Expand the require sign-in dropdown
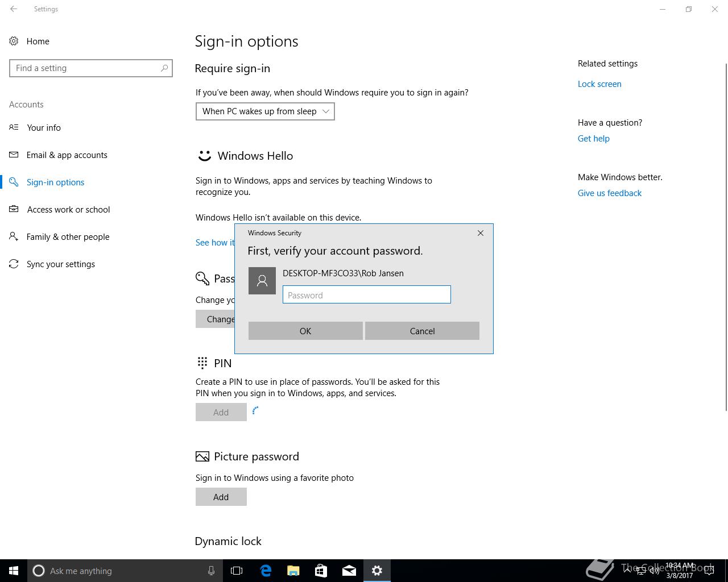 pyautogui.click(x=265, y=111)
